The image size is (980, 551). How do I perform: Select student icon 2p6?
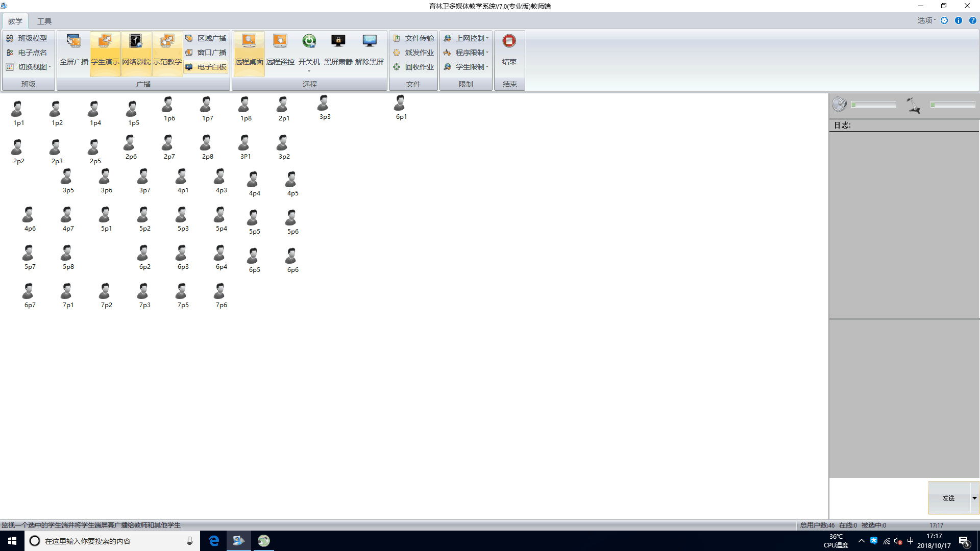coord(130,142)
